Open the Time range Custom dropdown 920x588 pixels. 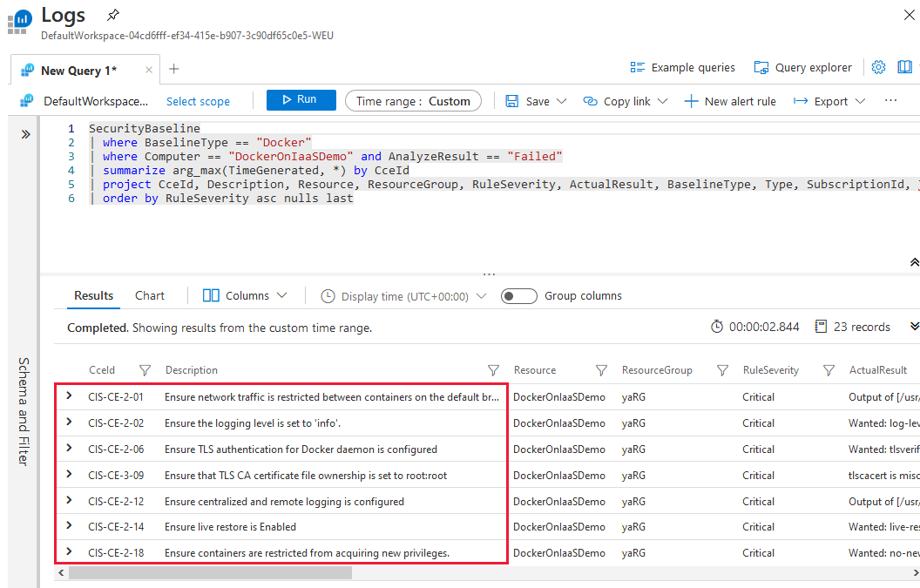point(413,100)
